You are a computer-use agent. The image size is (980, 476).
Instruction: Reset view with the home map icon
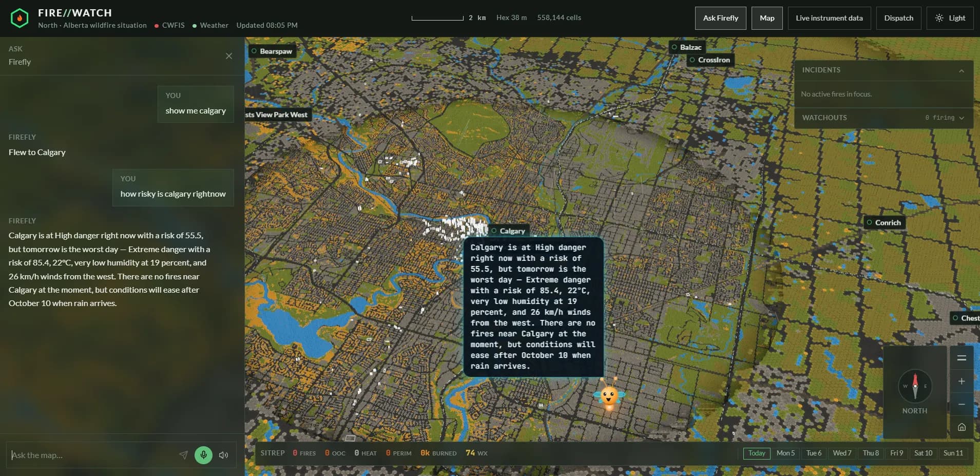[x=962, y=427]
